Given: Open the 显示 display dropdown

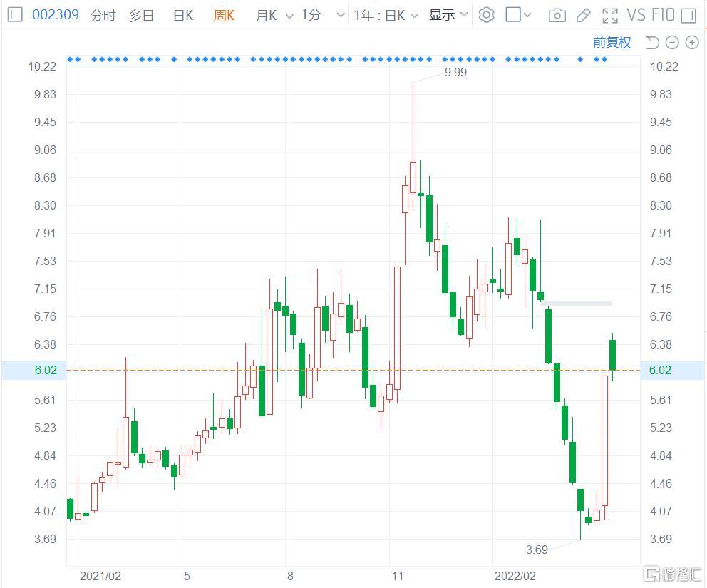Looking at the screenshot, I should [x=448, y=15].
